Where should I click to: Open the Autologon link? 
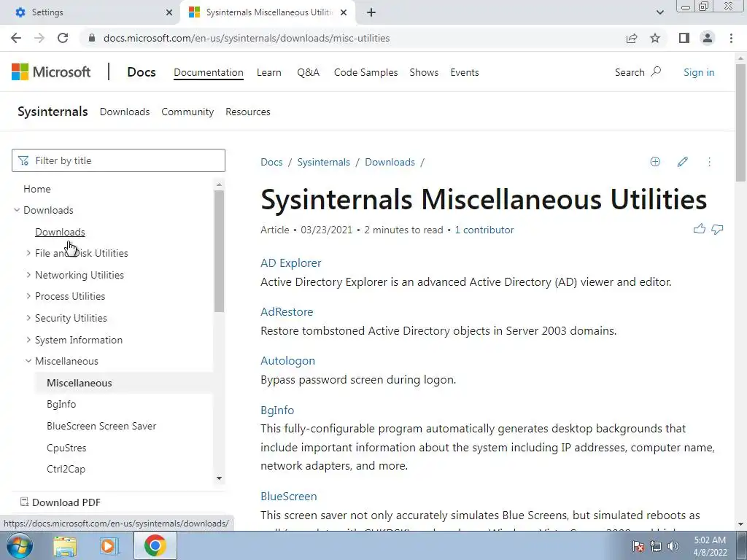287,360
